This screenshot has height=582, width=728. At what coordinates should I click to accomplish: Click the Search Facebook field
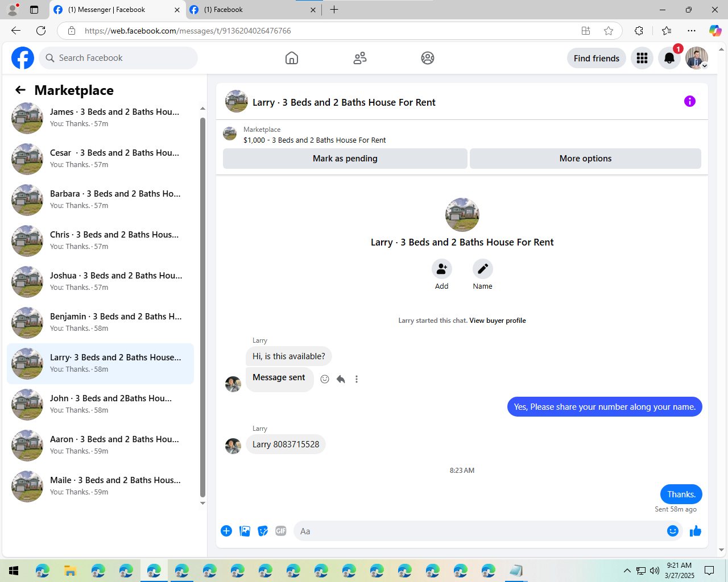click(118, 58)
